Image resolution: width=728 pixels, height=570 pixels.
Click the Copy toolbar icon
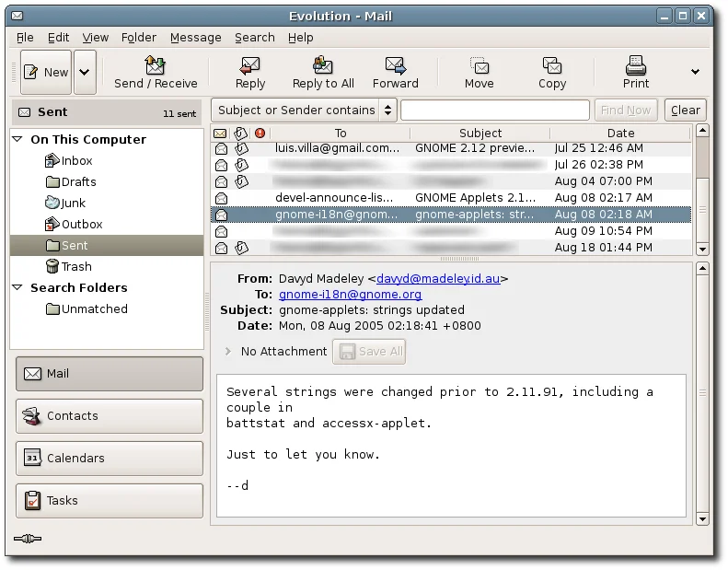pyautogui.click(x=552, y=66)
